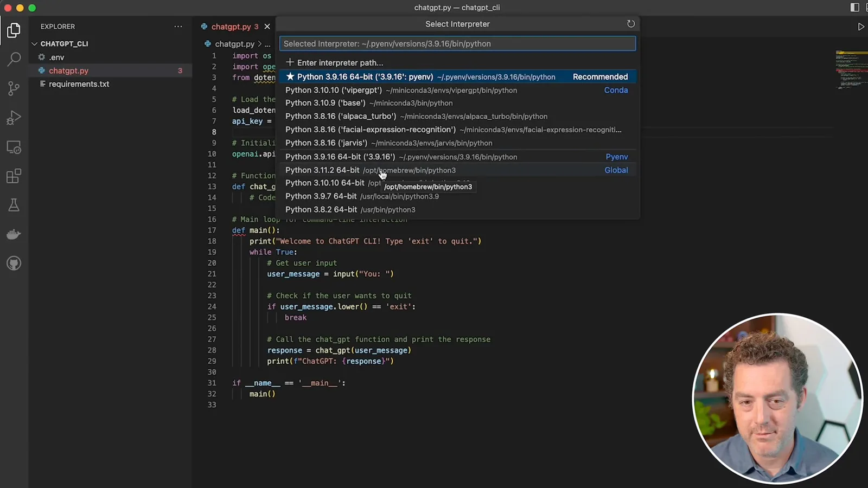Select Python 3.9.7 64-bit interpreter
The height and width of the screenshot is (488, 868).
(457, 196)
